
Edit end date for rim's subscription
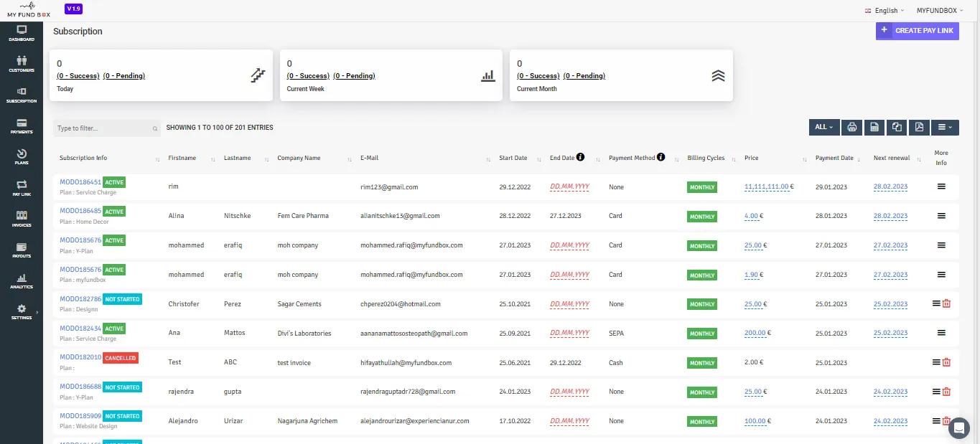pos(569,186)
